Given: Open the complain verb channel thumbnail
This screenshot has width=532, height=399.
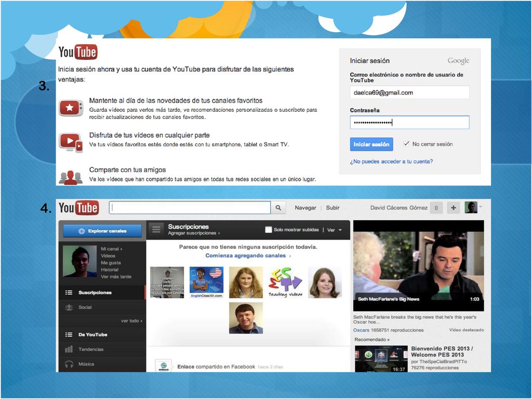Looking at the screenshot, I should coord(167,282).
